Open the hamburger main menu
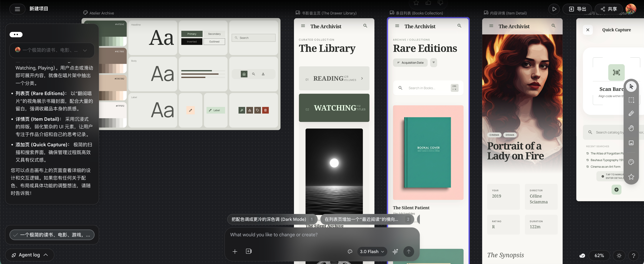The image size is (644, 264). pos(17,9)
